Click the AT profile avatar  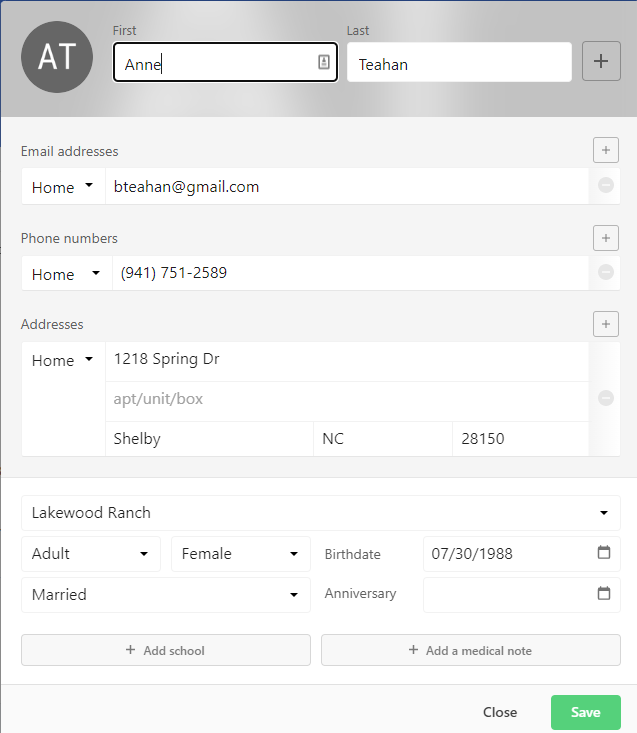(57, 58)
